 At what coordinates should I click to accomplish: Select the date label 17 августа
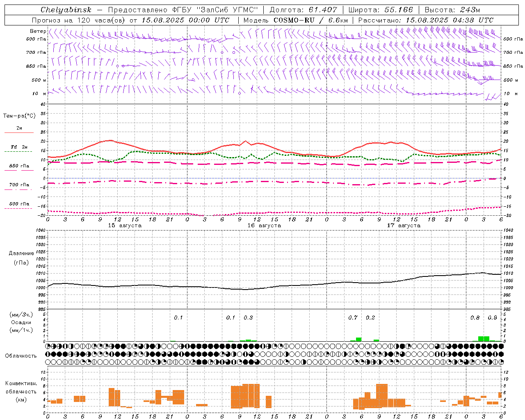(404, 226)
